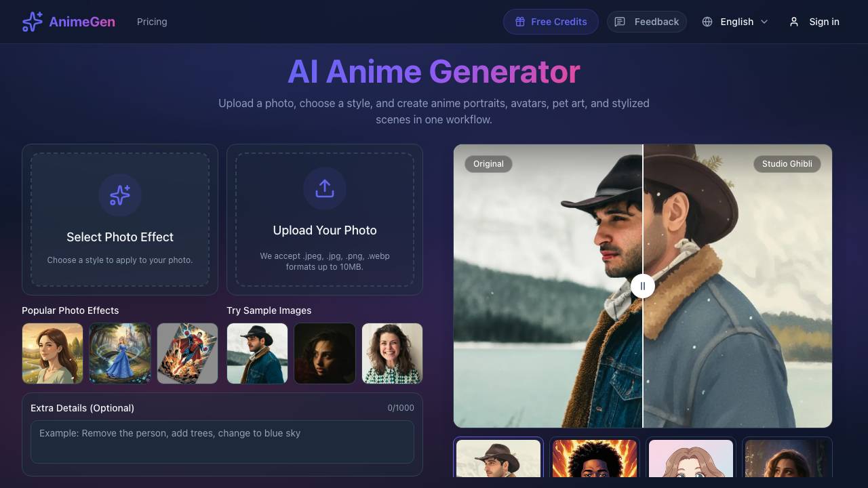The height and width of the screenshot is (488, 868).
Task: Select the forest woman preview thumbnail
Action: point(787,458)
